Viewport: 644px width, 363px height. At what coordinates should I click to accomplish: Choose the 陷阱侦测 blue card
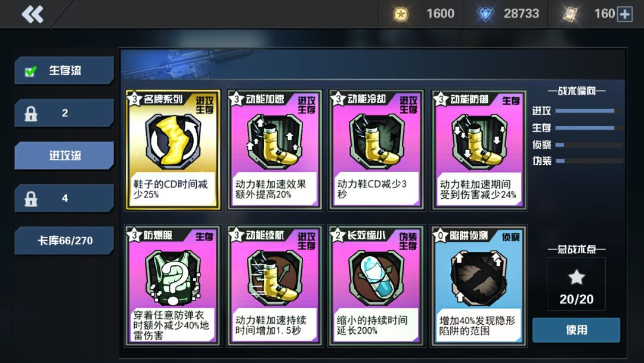pyautogui.click(x=478, y=286)
